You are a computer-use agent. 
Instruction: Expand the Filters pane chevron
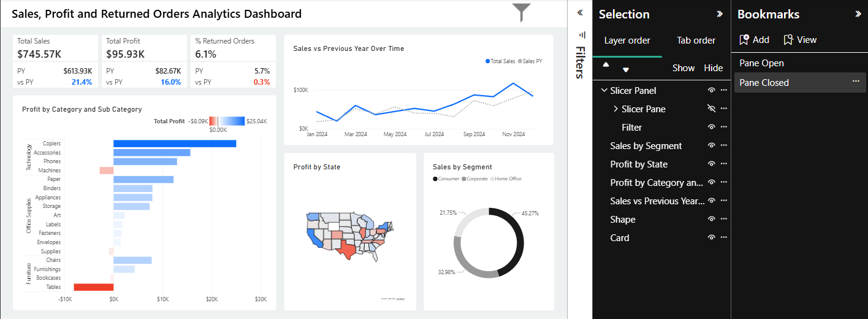(x=580, y=12)
